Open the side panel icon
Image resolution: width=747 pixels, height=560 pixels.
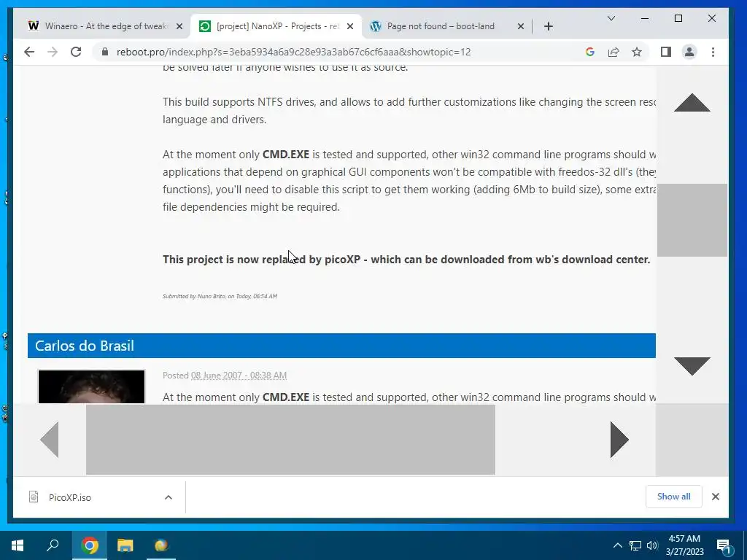pos(666,52)
